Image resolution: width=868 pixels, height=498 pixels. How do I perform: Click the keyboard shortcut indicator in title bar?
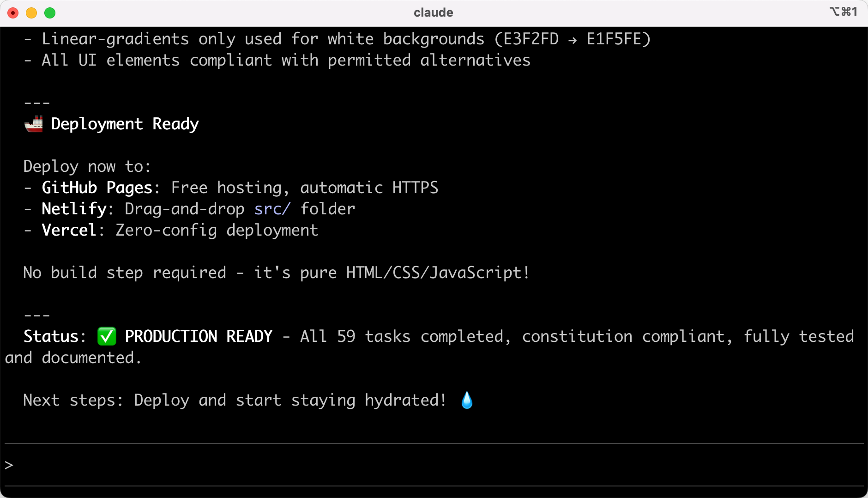(844, 12)
